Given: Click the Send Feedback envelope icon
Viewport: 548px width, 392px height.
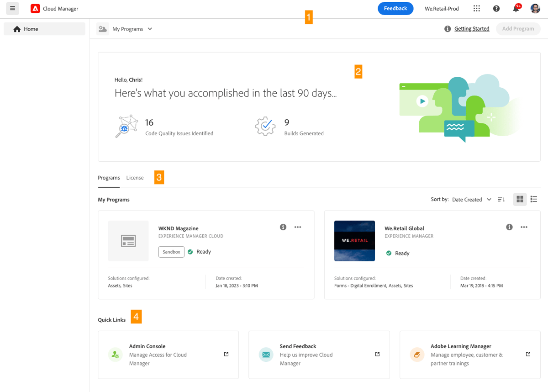Looking at the screenshot, I should [266, 354].
